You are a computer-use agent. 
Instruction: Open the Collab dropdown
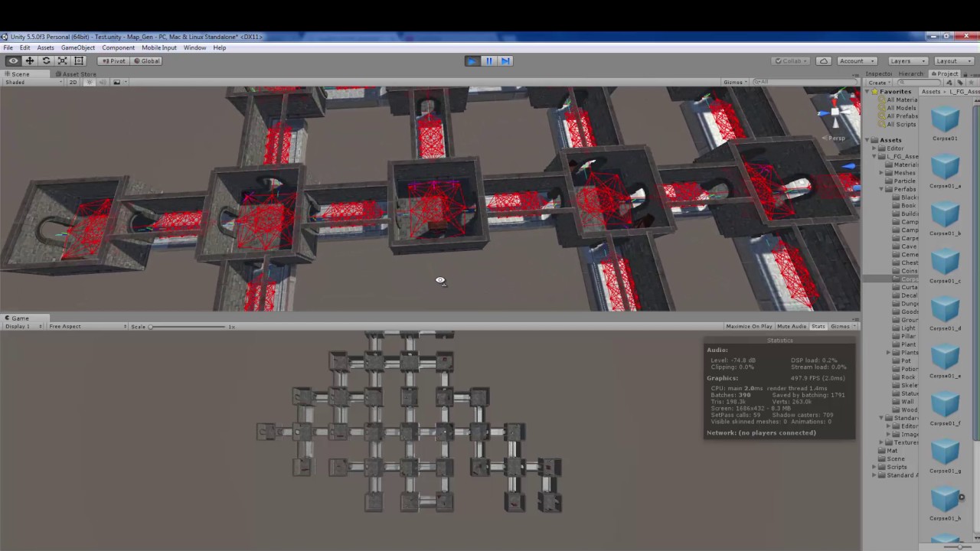coord(789,60)
